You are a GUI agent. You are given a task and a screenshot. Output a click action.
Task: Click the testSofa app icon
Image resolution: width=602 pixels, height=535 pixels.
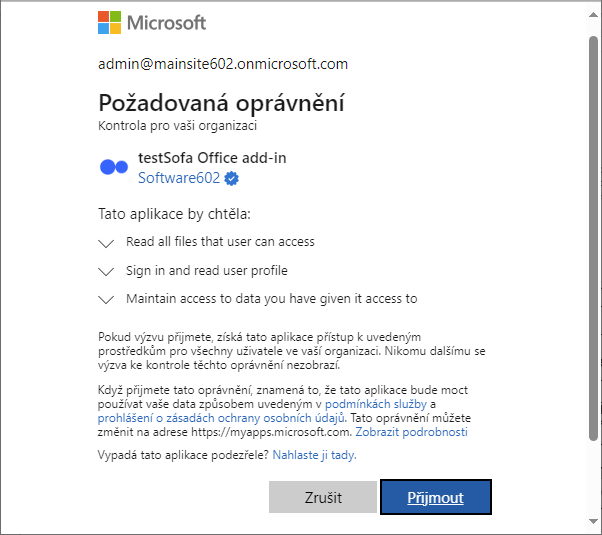coord(114,167)
